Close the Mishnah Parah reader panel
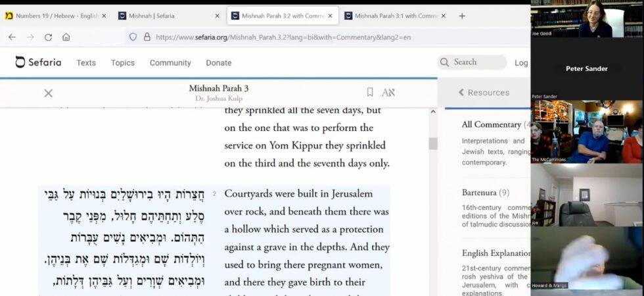Screen dimensions: 644x296 pyautogui.click(x=48, y=93)
